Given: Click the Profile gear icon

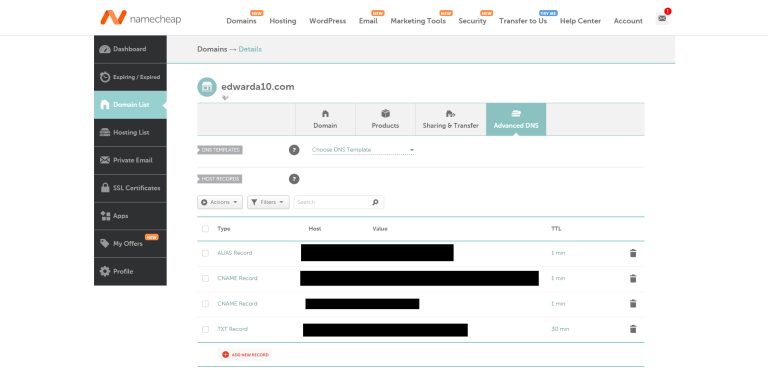Looking at the screenshot, I should [x=105, y=271].
